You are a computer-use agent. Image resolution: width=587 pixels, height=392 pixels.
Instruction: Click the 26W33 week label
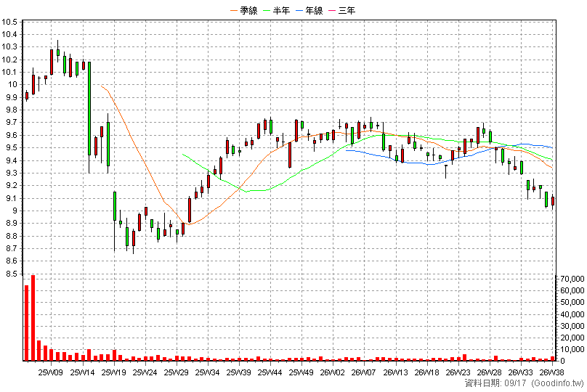tap(521, 372)
